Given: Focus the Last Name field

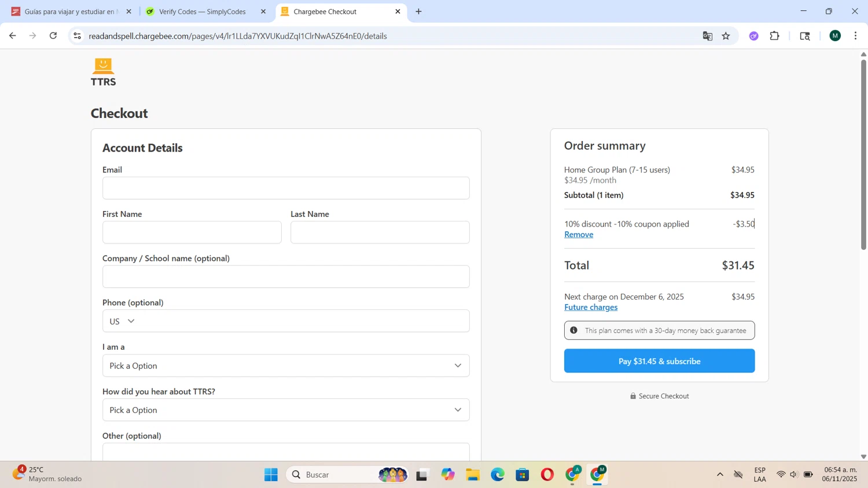Looking at the screenshot, I should 380,232.
